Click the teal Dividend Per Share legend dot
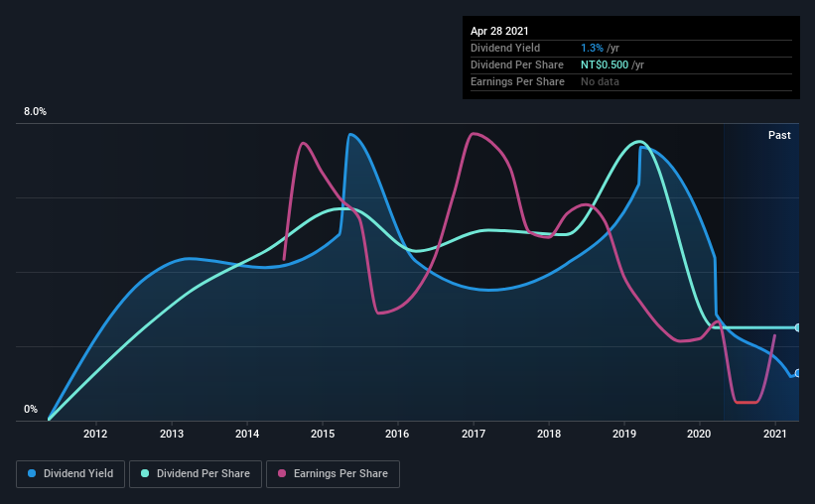 point(145,473)
